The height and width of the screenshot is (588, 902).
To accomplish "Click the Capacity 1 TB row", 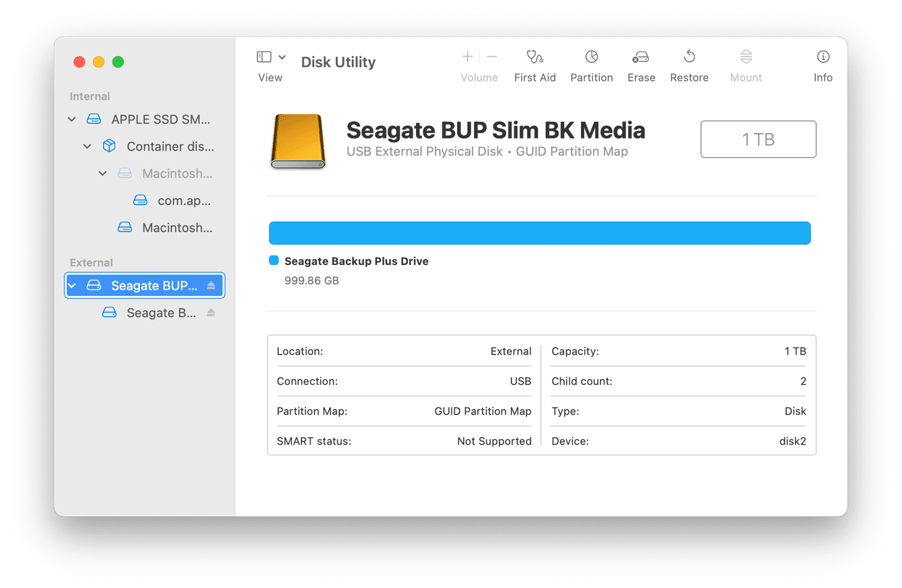I will click(x=679, y=351).
